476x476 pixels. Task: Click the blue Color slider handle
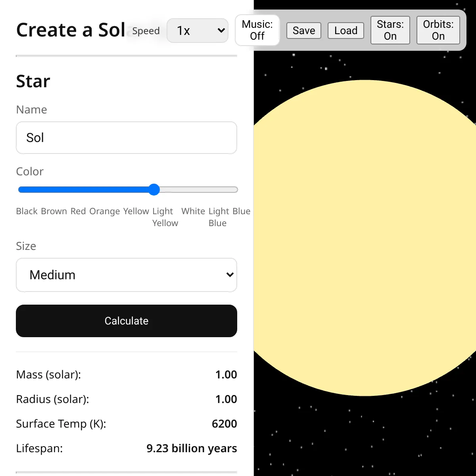[154, 190]
